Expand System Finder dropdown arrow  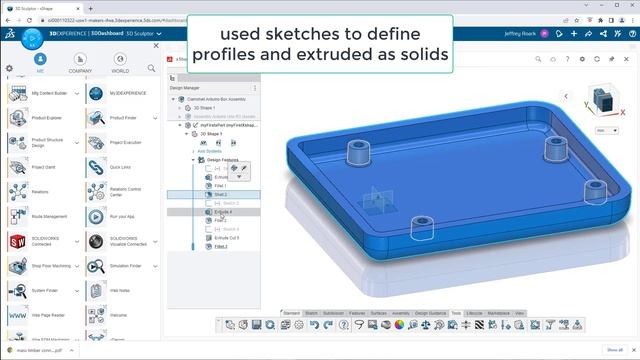coord(77,291)
